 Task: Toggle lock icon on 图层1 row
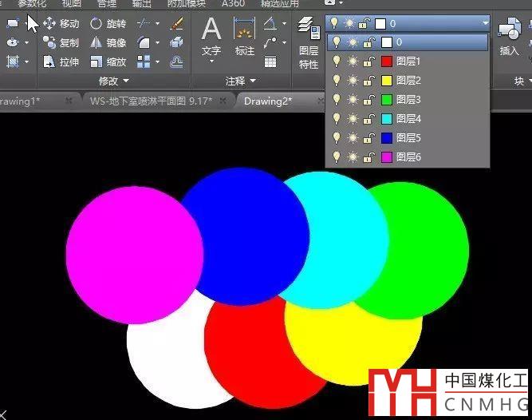point(369,61)
